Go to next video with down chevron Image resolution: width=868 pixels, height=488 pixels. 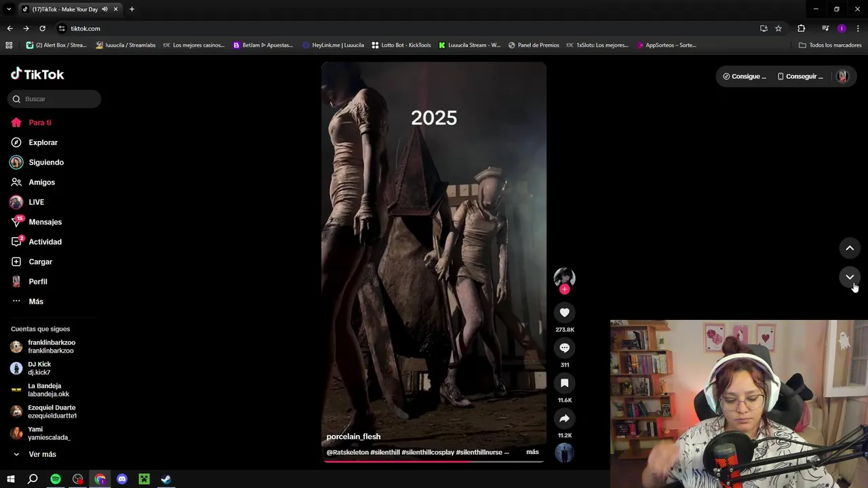(850, 277)
